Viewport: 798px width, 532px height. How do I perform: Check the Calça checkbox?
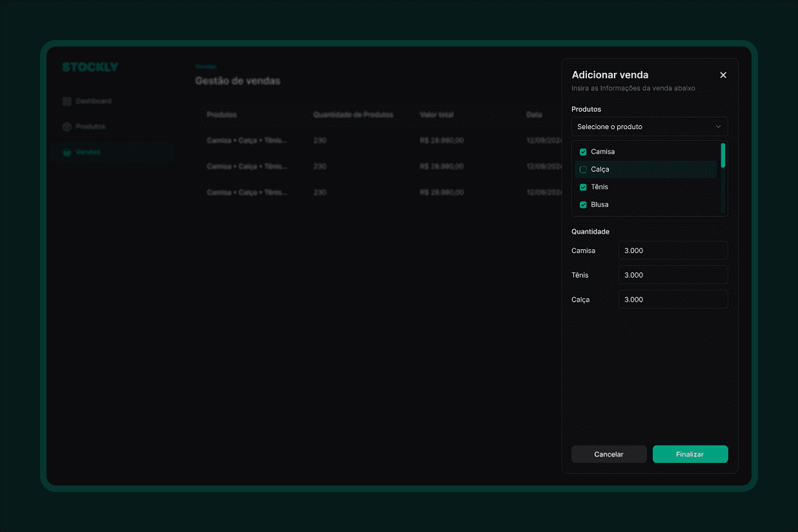(583, 169)
